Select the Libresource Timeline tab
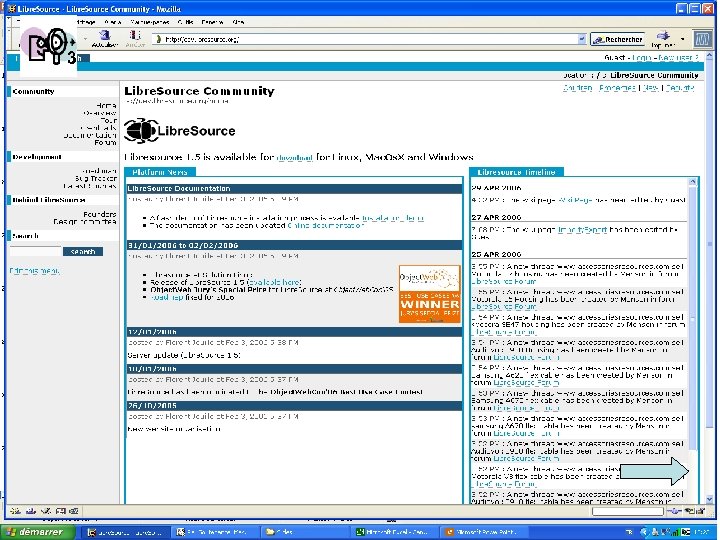Image resolution: width=720 pixels, height=540 pixels. (517, 172)
